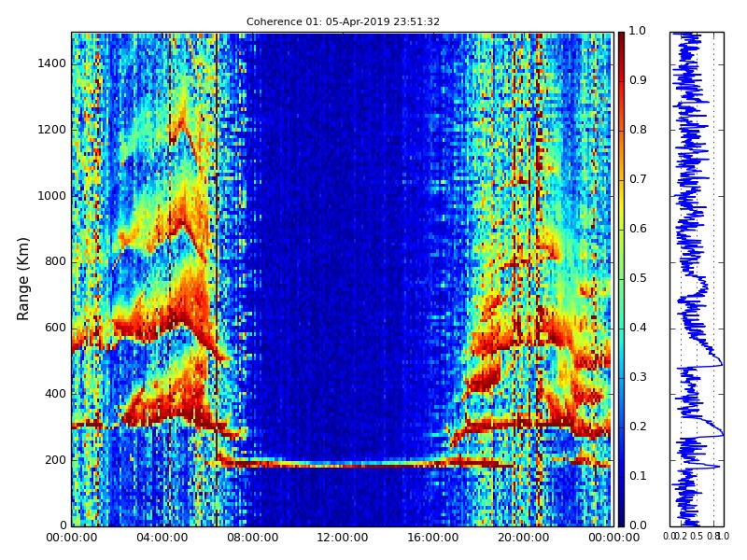Click the '800' range tick label
Screen dimensions: 747x560
pyautogui.click(x=56, y=261)
